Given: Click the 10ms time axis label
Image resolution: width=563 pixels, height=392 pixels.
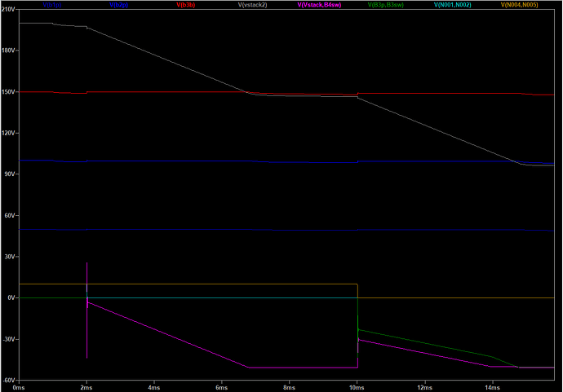Looking at the screenshot, I should tap(357, 387).
